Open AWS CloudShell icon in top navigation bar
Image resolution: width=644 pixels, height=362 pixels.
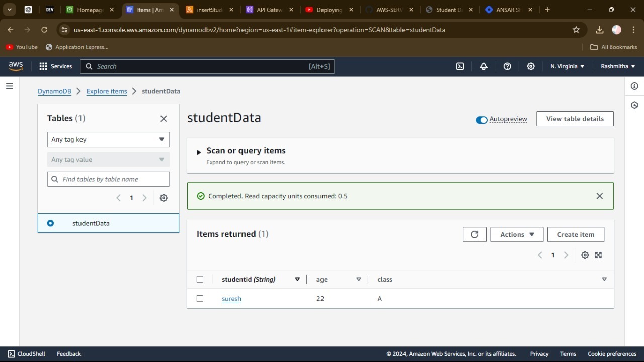coord(460,66)
